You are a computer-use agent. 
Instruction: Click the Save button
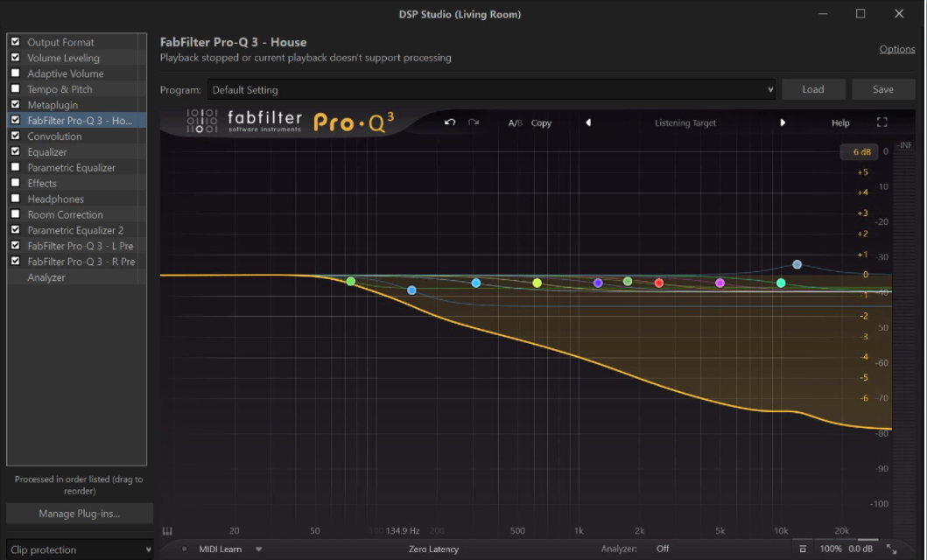882,89
